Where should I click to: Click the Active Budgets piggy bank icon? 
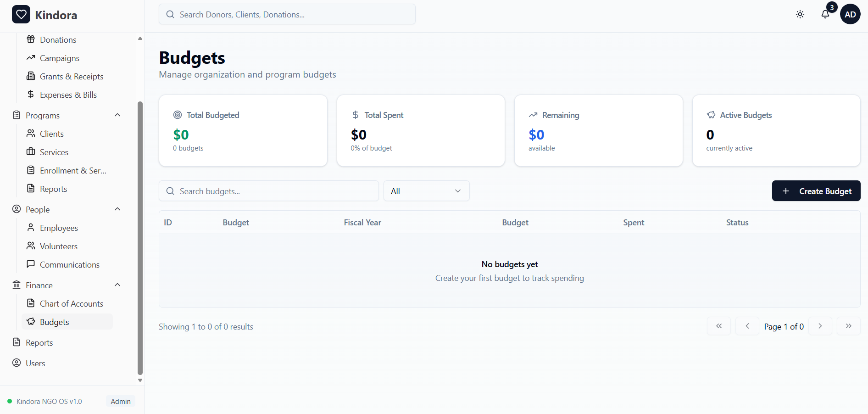(x=711, y=115)
